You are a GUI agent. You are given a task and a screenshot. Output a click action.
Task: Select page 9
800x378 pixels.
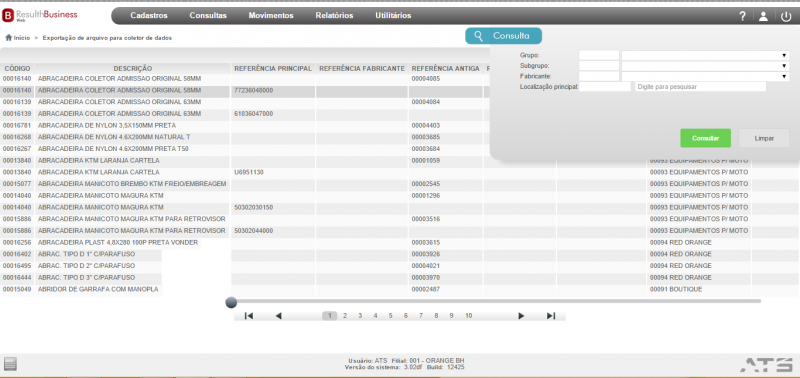(452, 316)
